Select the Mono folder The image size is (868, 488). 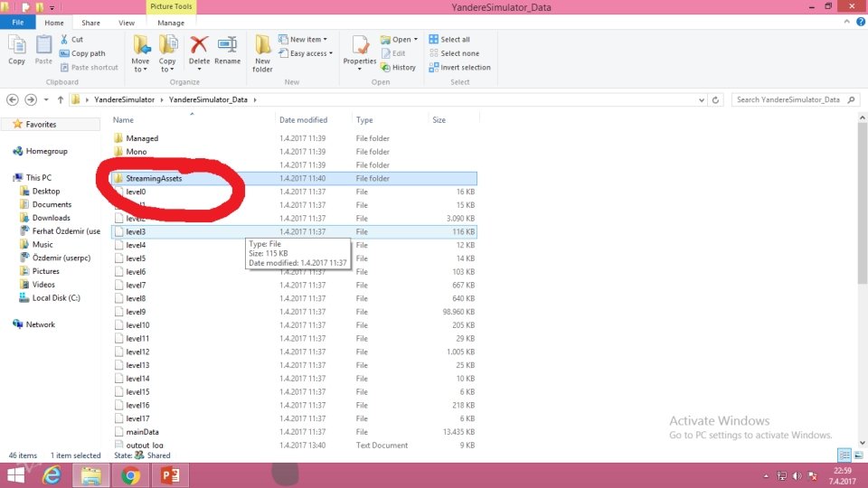(295, 151)
